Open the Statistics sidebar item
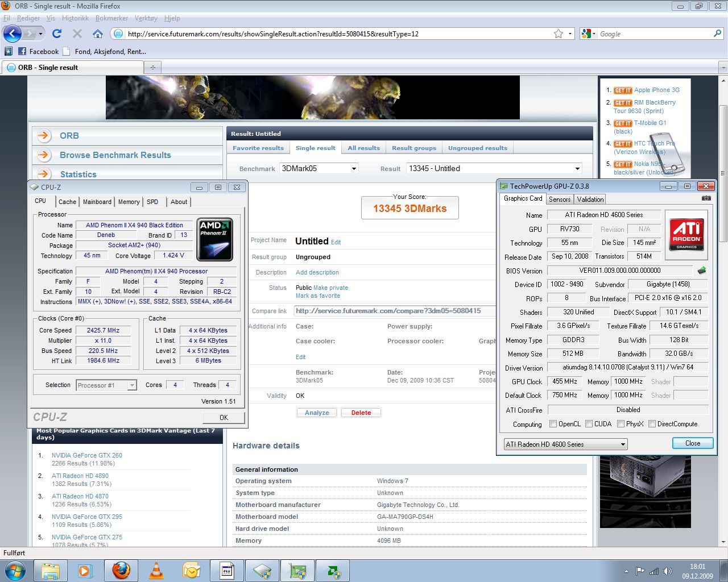Viewport: 728px width, 582px height. pyautogui.click(x=78, y=174)
